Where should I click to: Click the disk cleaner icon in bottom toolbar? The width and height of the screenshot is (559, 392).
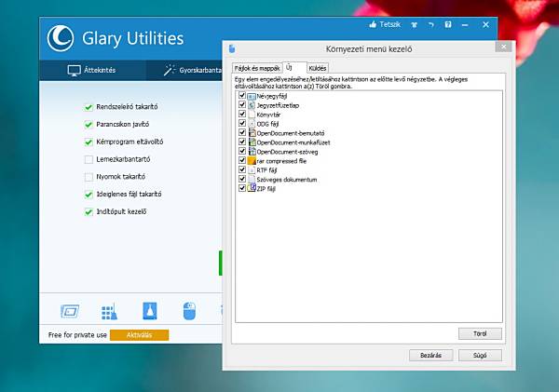(70, 310)
